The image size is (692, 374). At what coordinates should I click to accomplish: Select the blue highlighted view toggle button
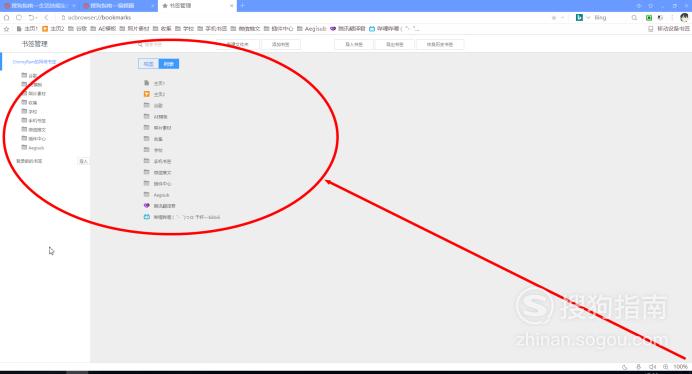pos(169,64)
